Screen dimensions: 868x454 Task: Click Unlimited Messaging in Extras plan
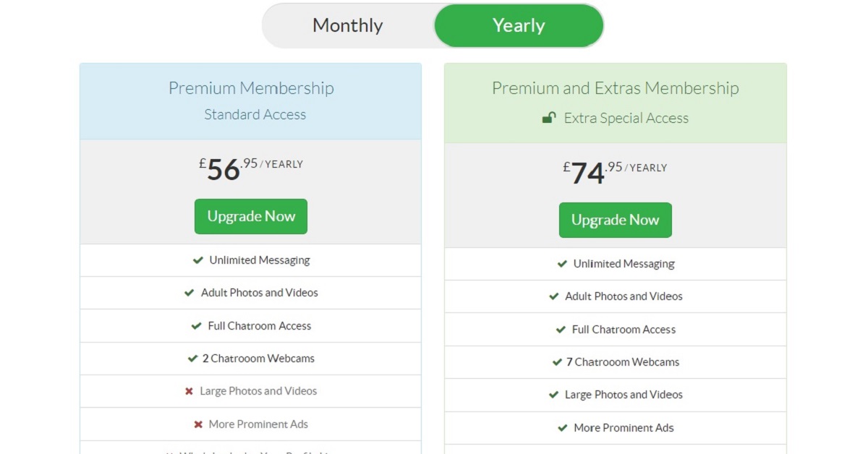coord(624,264)
